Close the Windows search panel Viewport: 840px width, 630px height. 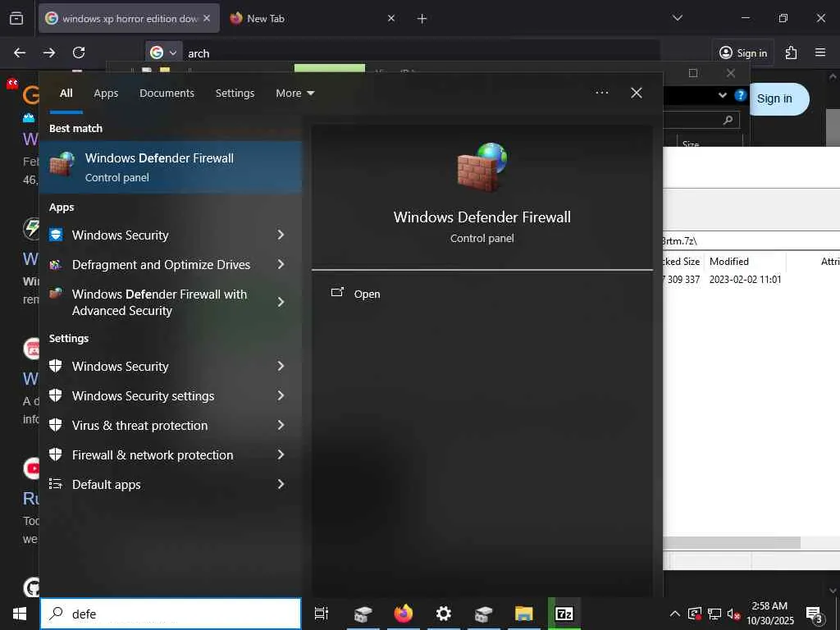[637, 93]
